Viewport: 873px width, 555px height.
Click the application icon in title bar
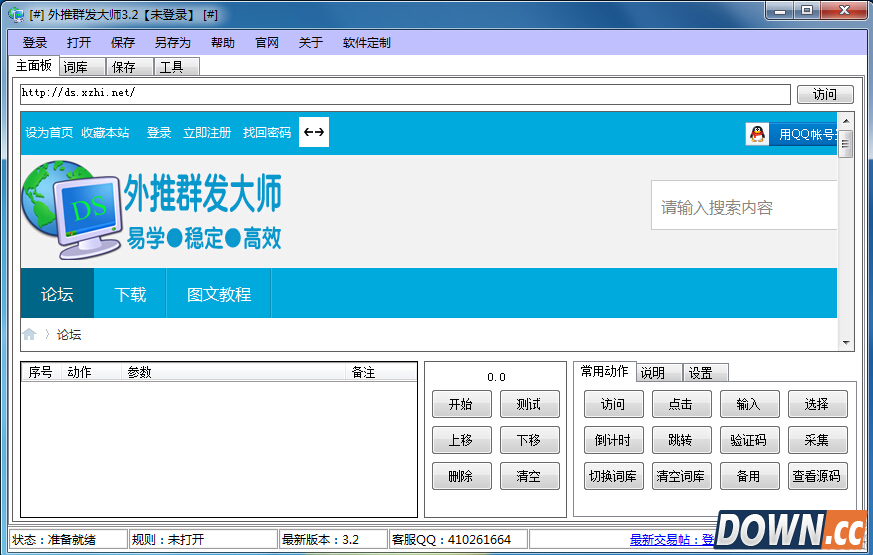16,14
